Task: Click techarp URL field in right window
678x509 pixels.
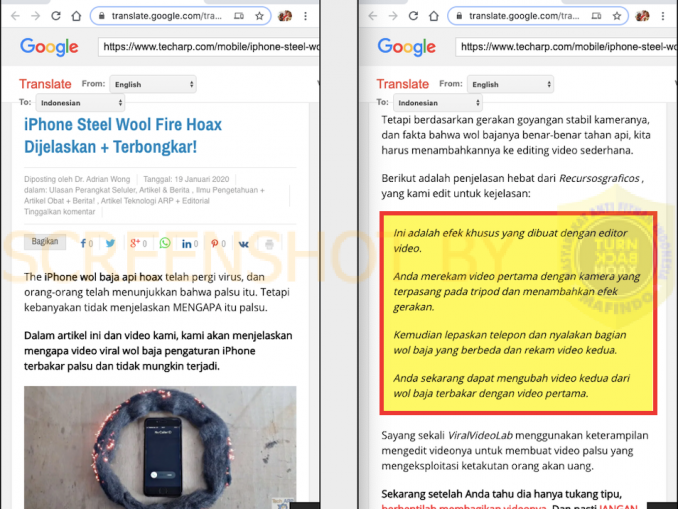Action: tap(566, 47)
